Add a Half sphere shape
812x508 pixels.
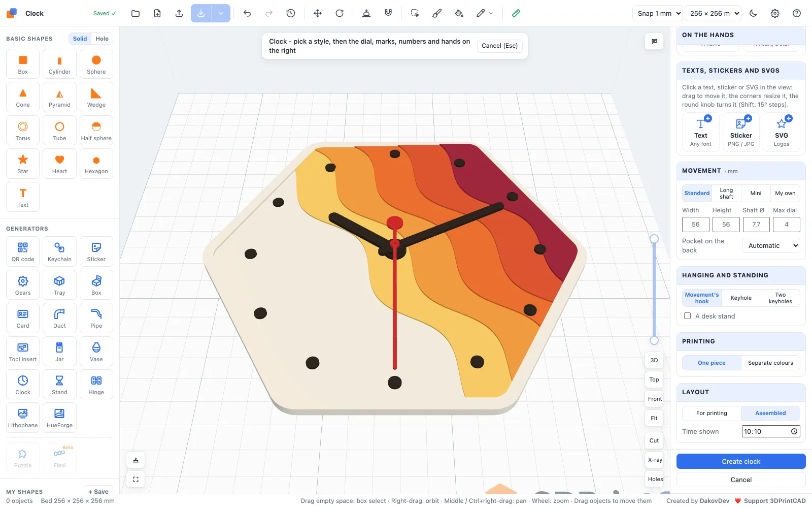pyautogui.click(x=96, y=131)
